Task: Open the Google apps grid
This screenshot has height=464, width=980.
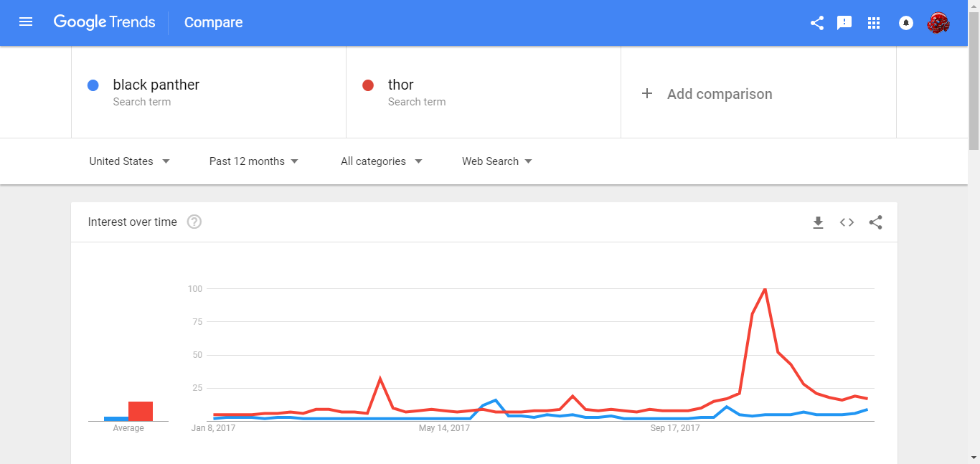Action: tap(873, 23)
